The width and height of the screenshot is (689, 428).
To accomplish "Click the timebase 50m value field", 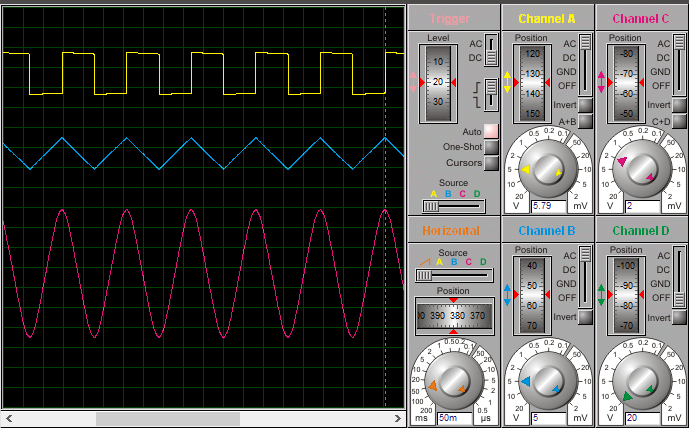I will point(454,418).
